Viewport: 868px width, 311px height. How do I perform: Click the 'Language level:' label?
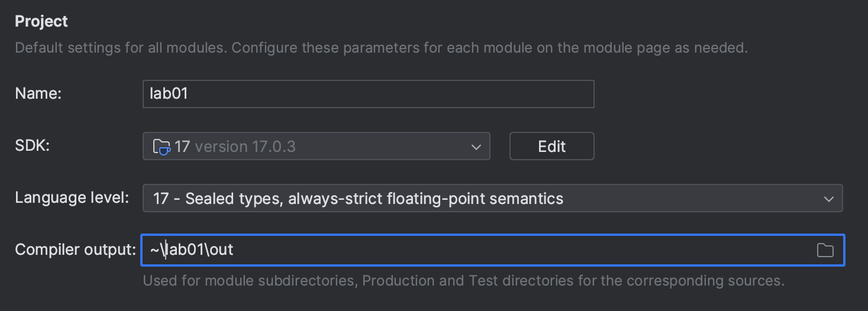click(72, 198)
